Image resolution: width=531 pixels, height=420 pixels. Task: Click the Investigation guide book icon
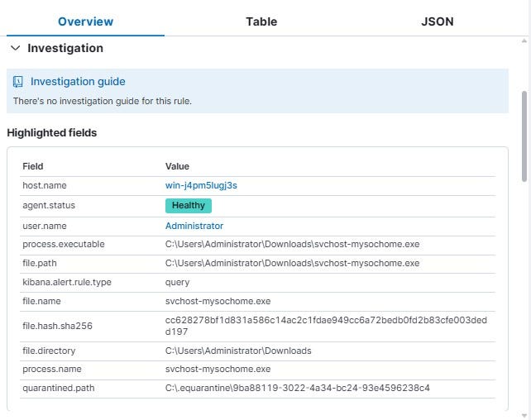pyautogui.click(x=17, y=82)
